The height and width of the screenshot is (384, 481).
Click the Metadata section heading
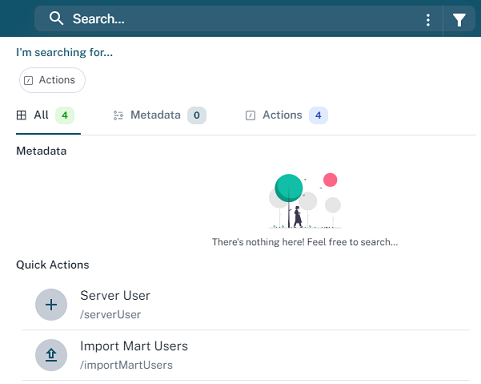click(41, 151)
